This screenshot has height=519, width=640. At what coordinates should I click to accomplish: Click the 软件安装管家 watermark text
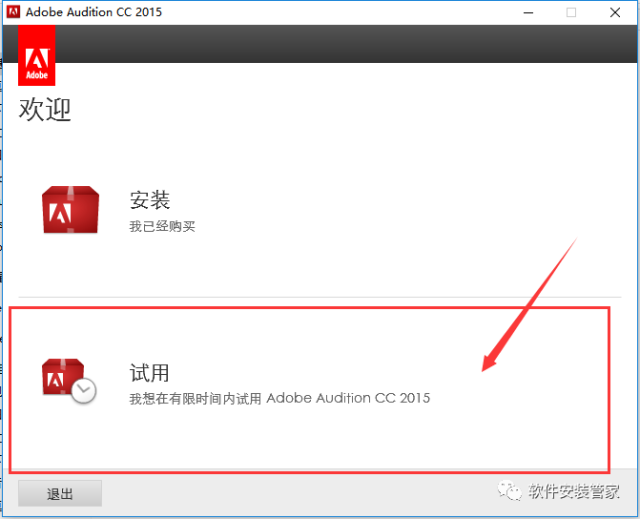577,491
